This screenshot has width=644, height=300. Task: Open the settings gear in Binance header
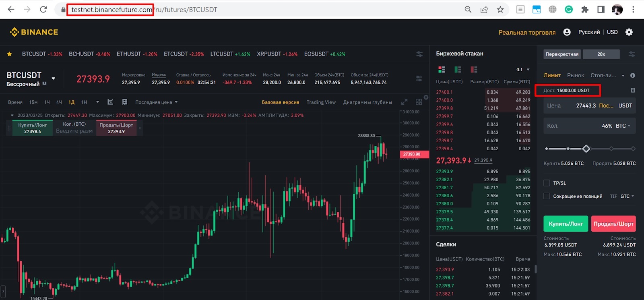[629, 32]
